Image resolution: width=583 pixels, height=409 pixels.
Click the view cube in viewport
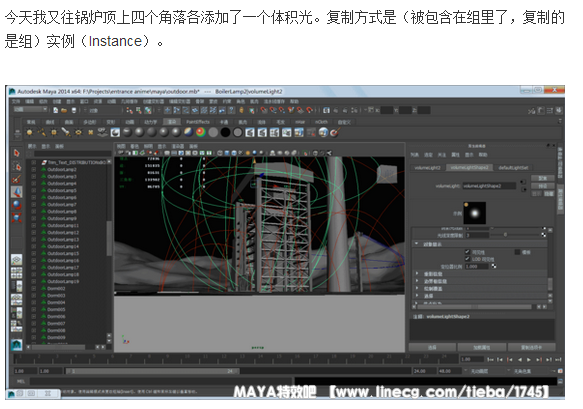387,174
